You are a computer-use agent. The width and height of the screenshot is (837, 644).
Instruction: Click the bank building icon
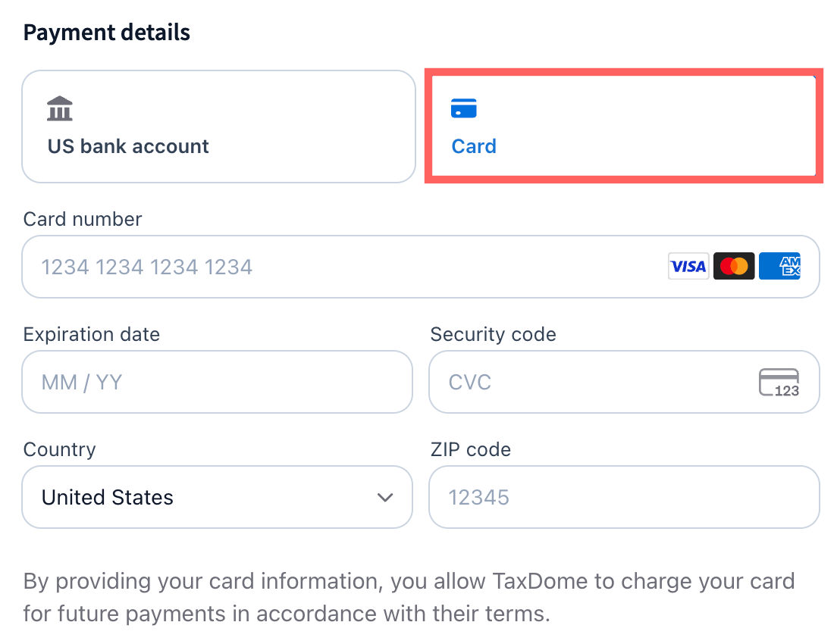click(60, 109)
